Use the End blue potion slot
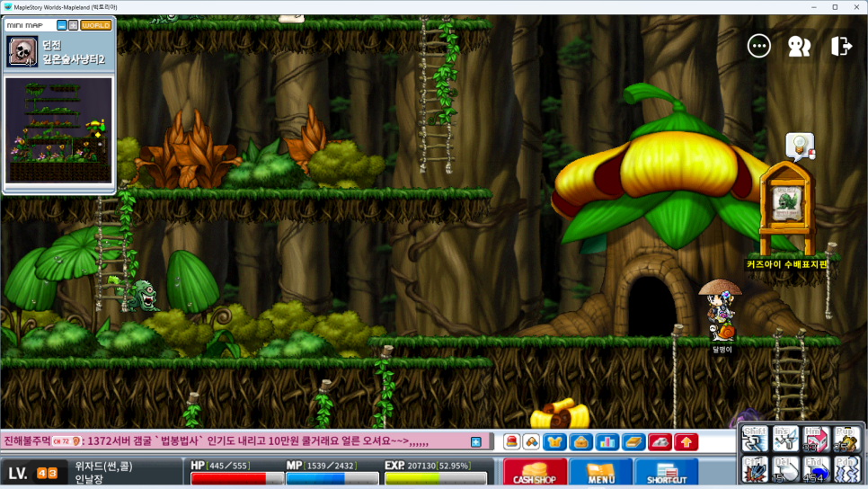 [815, 469]
